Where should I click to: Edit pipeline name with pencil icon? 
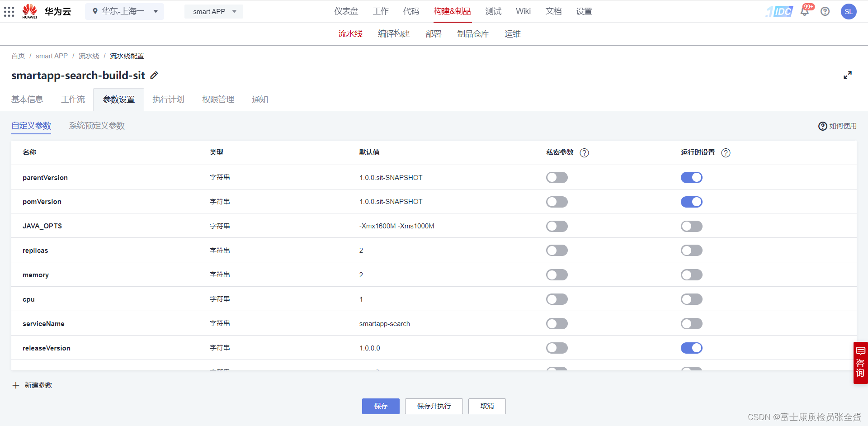[154, 75]
